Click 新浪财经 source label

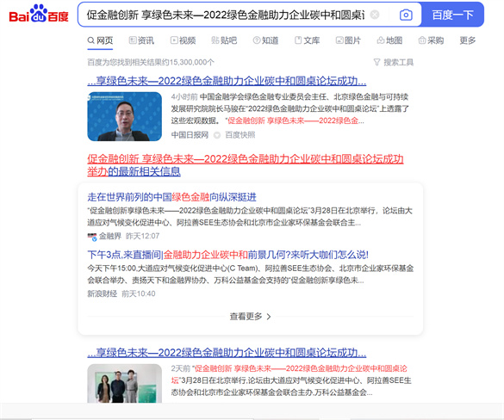point(103,293)
